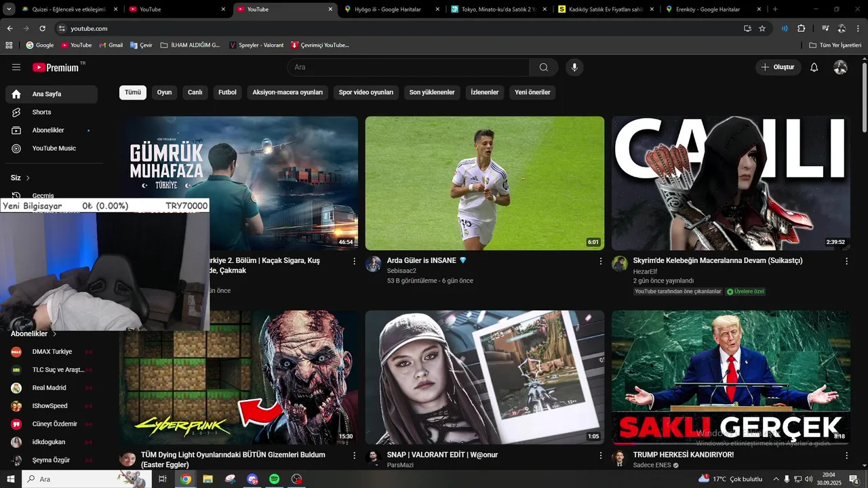
Task: Open the Arda Güler is INSANE thumbnail
Action: coord(485,183)
